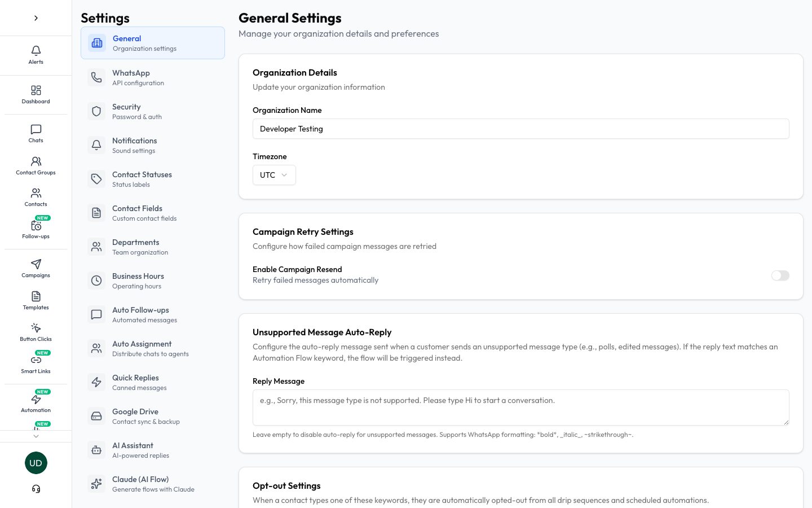Viewport: 812px width, 508px height.
Task: Toggle Enable Campaign Resend switch
Action: (780, 275)
